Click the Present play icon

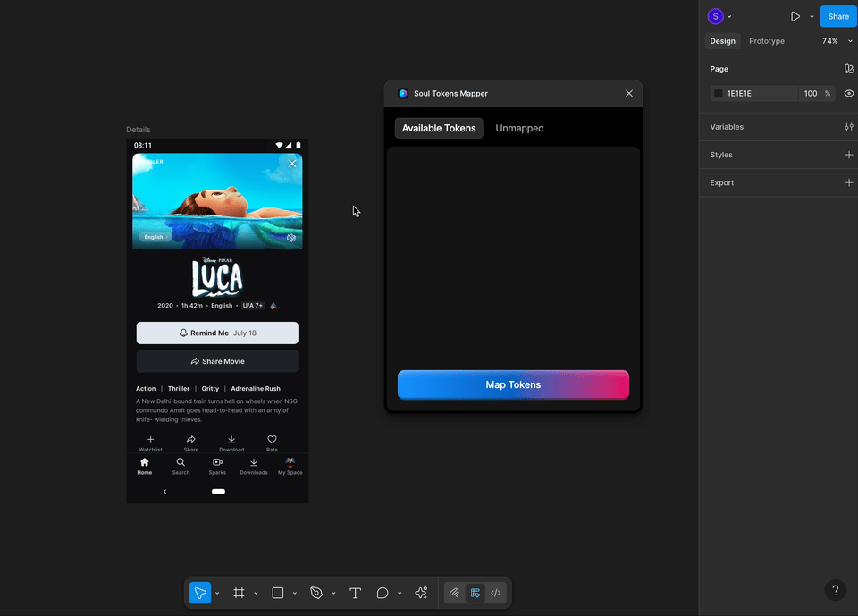[795, 16]
